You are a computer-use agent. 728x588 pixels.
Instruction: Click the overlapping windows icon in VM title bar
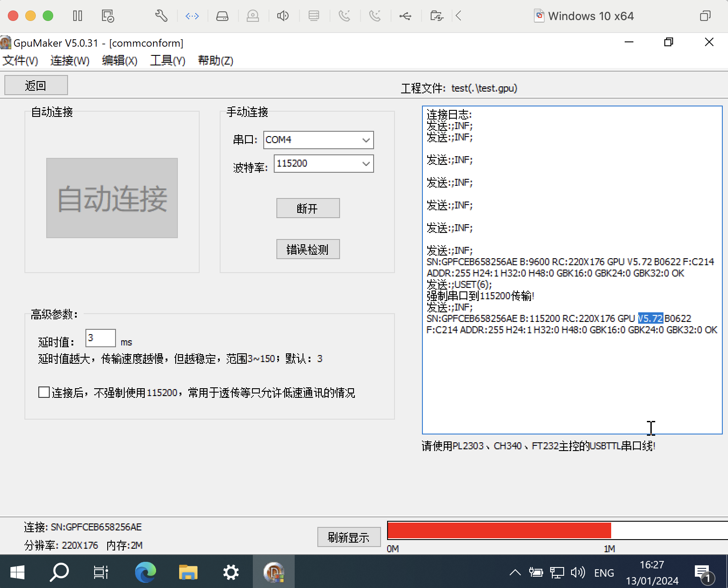click(x=705, y=16)
